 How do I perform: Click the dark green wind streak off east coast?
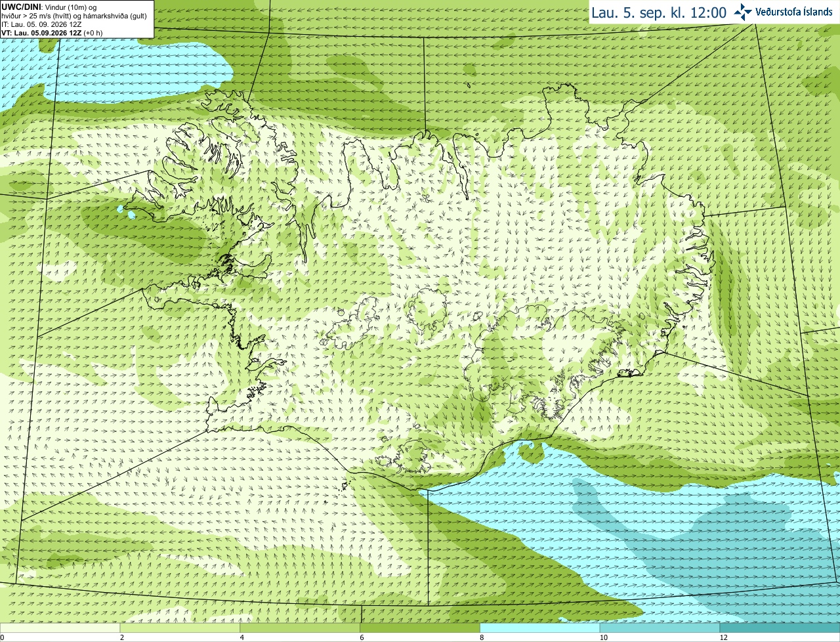(724, 282)
